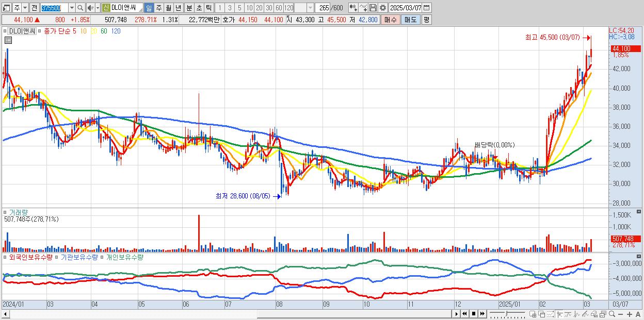
Task: Click the trend-line tool icon in the bottom toolbar
Action: pos(568,314)
